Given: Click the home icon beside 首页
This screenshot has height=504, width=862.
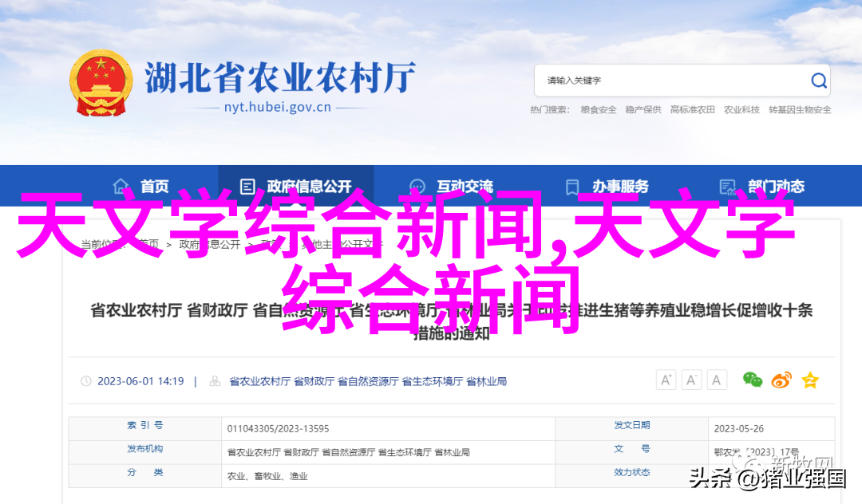Looking at the screenshot, I should [121, 187].
